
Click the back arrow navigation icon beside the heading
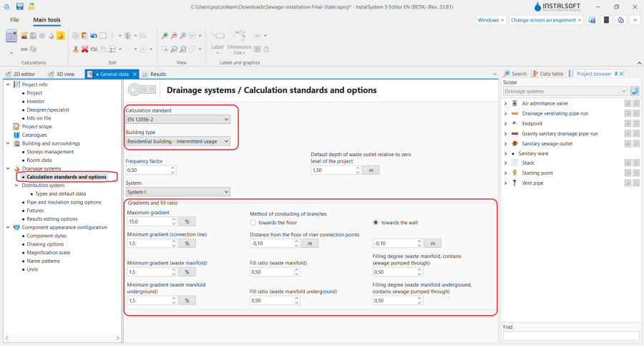point(135,90)
